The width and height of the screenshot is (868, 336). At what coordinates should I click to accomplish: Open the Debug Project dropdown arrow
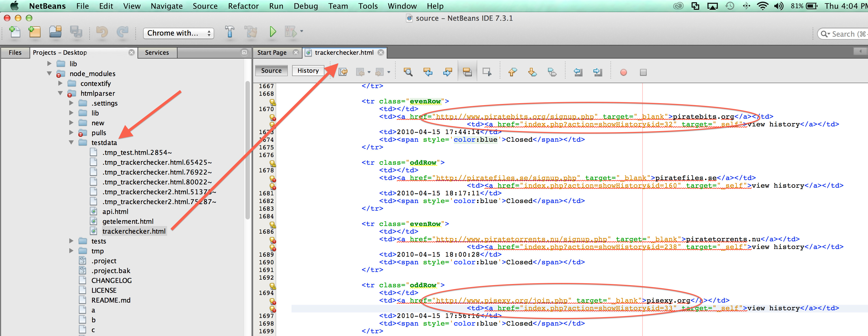coord(302,31)
